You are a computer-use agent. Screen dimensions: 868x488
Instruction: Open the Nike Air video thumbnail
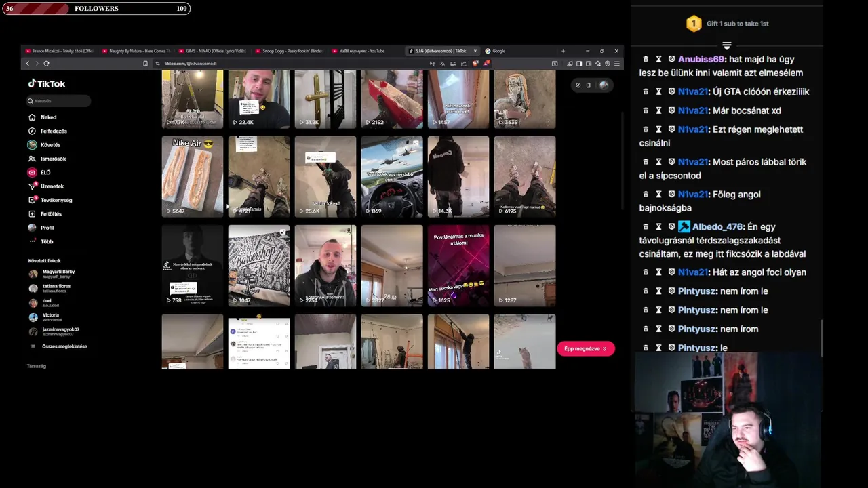pyautogui.click(x=193, y=176)
